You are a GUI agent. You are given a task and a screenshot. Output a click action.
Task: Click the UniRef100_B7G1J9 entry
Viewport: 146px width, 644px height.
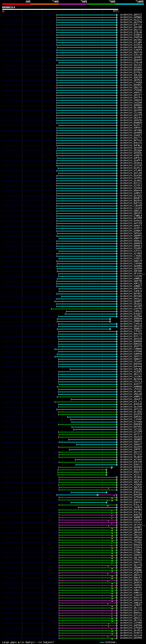pos(131,505)
